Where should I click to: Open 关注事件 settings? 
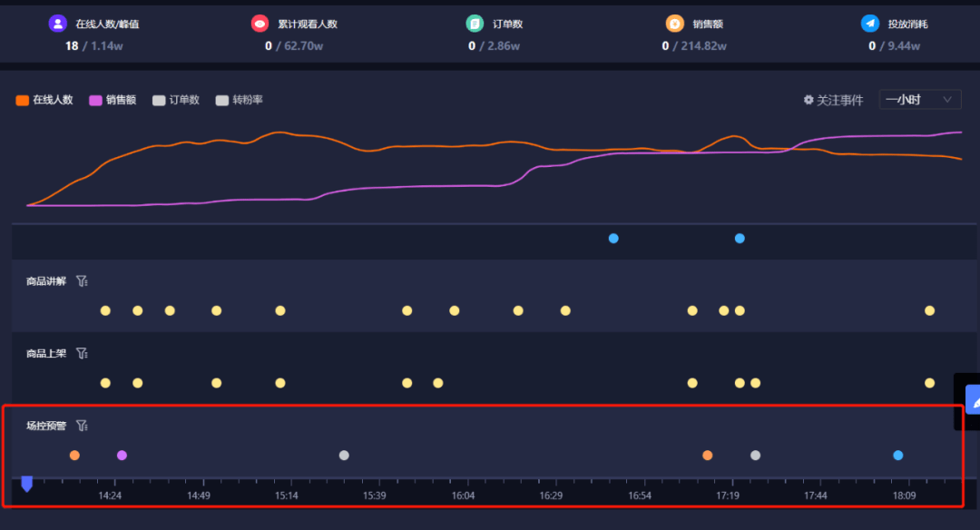833,100
